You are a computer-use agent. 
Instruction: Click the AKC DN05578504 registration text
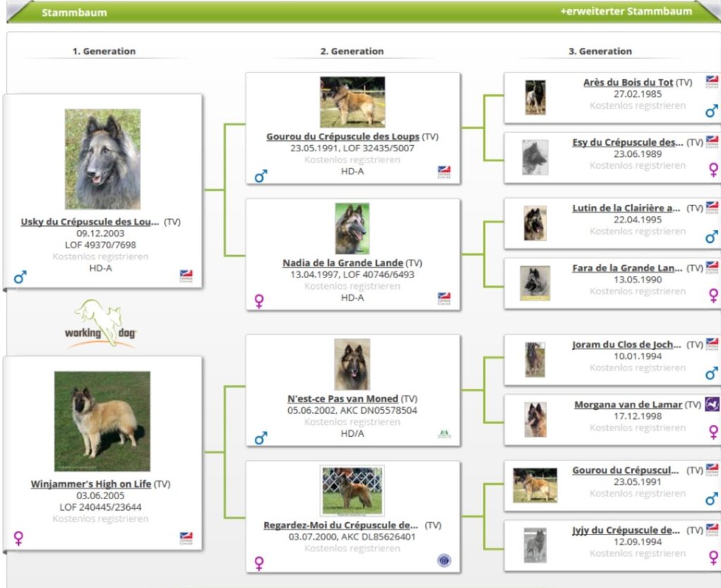[x=378, y=410]
